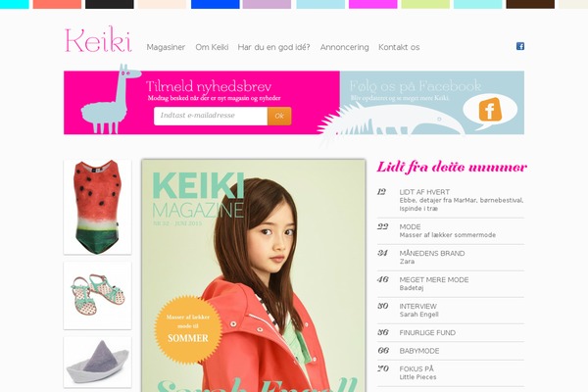Go to Har du en god idé?
The width and height of the screenshot is (588, 392).
(x=273, y=47)
